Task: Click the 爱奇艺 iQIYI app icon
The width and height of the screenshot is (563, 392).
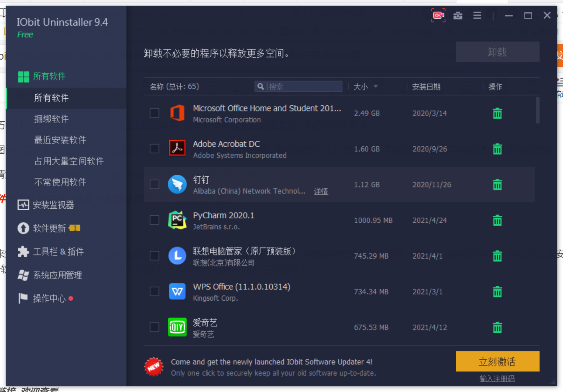Action: (177, 327)
